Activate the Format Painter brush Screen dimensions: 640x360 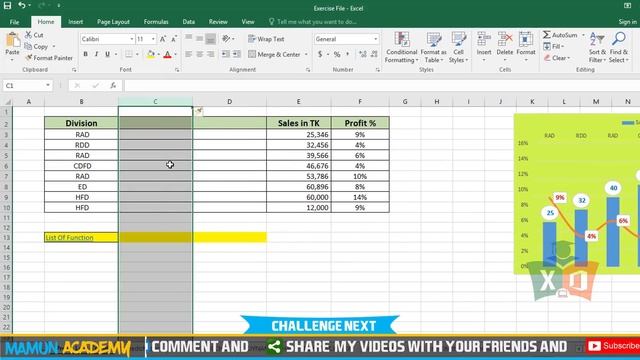click(29, 58)
